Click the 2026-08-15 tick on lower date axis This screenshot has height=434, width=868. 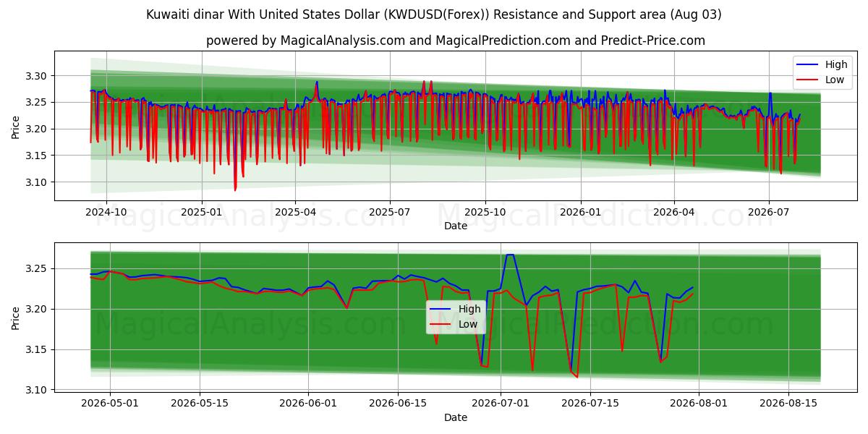point(789,404)
